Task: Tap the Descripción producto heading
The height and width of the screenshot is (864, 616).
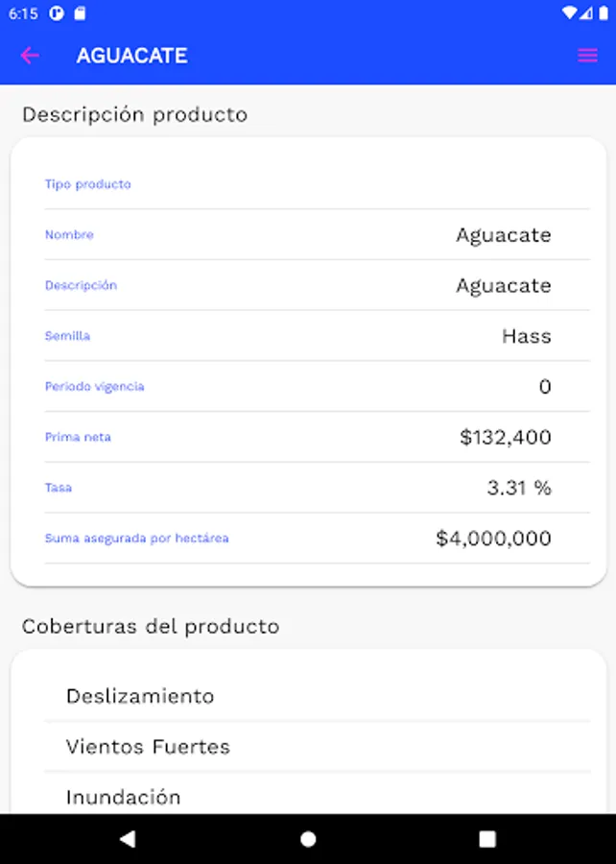Action: coord(134,115)
